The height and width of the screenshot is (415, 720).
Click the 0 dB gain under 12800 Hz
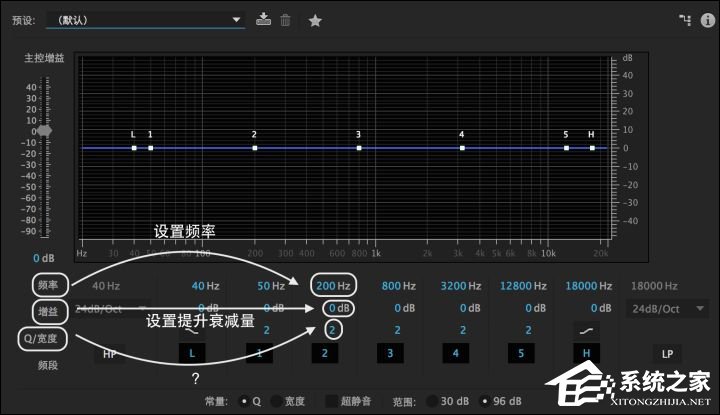click(x=535, y=308)
